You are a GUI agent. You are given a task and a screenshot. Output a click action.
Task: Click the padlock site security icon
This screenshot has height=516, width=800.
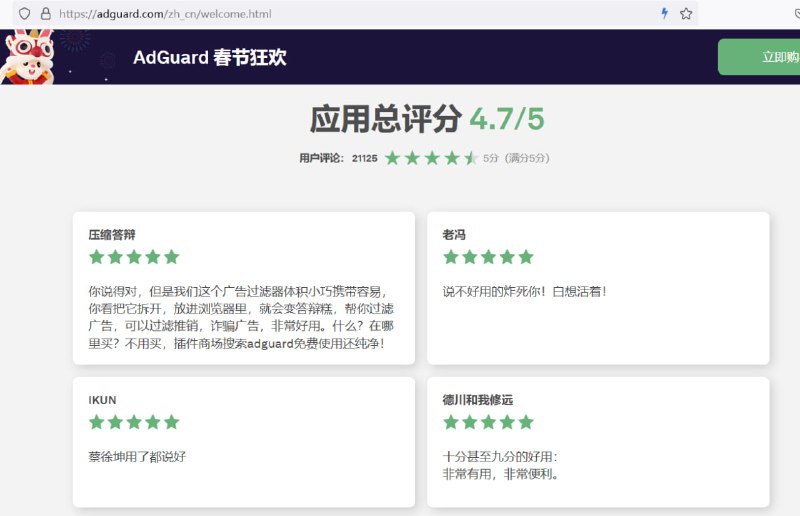(45, 14)
